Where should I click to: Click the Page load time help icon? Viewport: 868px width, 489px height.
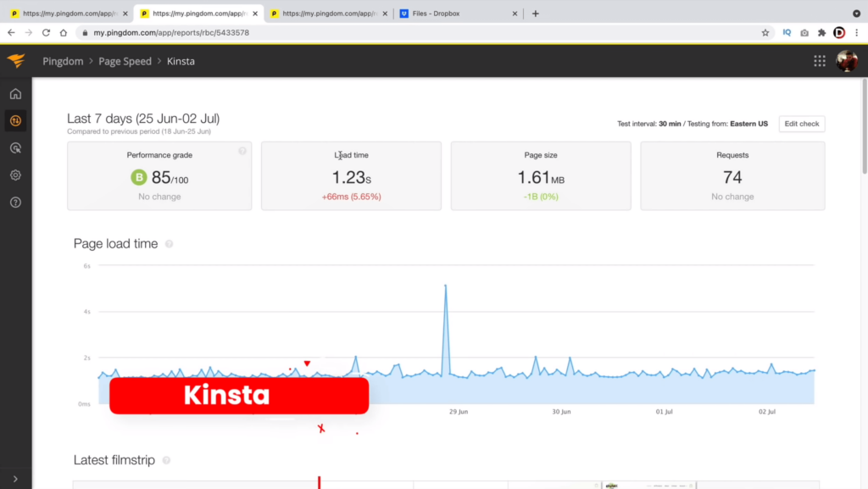(170, 244)
